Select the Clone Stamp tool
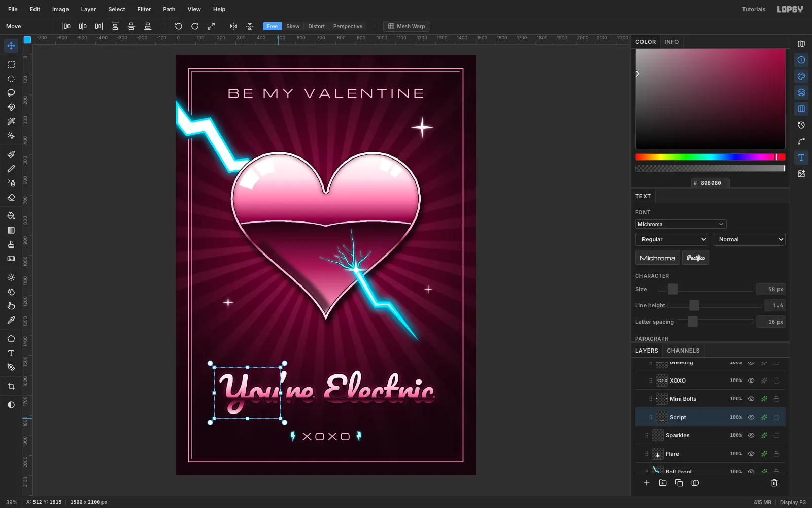This screenshot has width=812, height=508. click(x=11, y=244)
